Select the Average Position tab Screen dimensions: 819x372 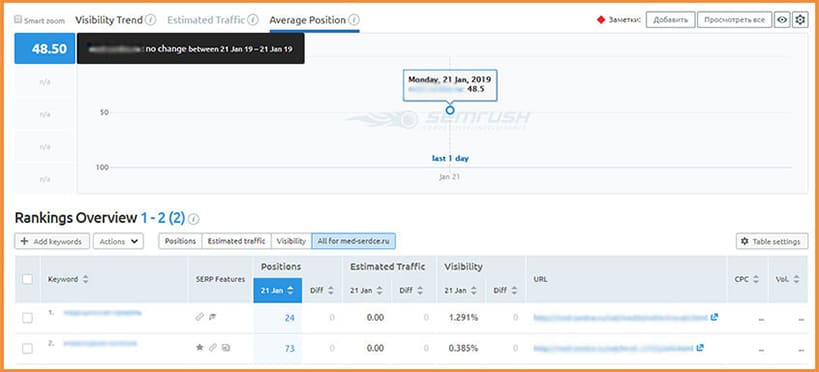coord(308,20)
